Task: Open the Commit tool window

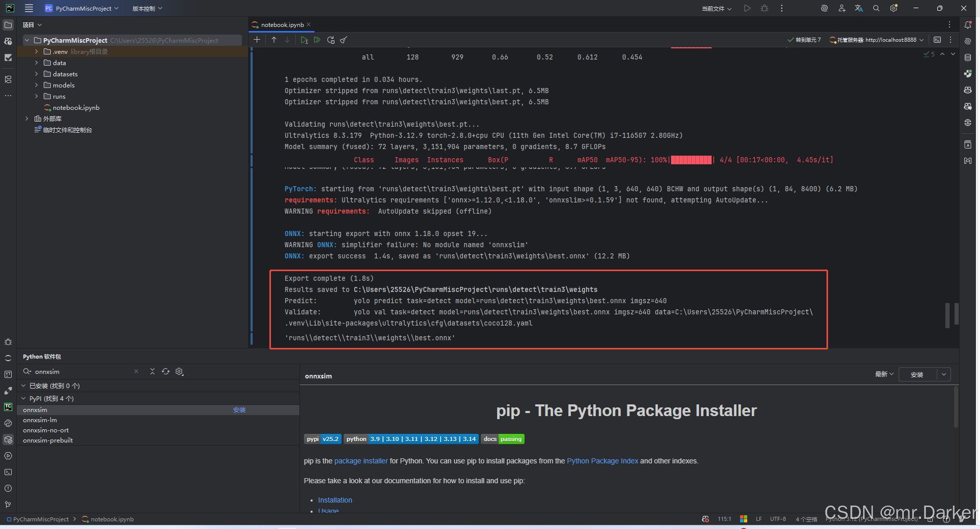Action: (x=8, y=57)
